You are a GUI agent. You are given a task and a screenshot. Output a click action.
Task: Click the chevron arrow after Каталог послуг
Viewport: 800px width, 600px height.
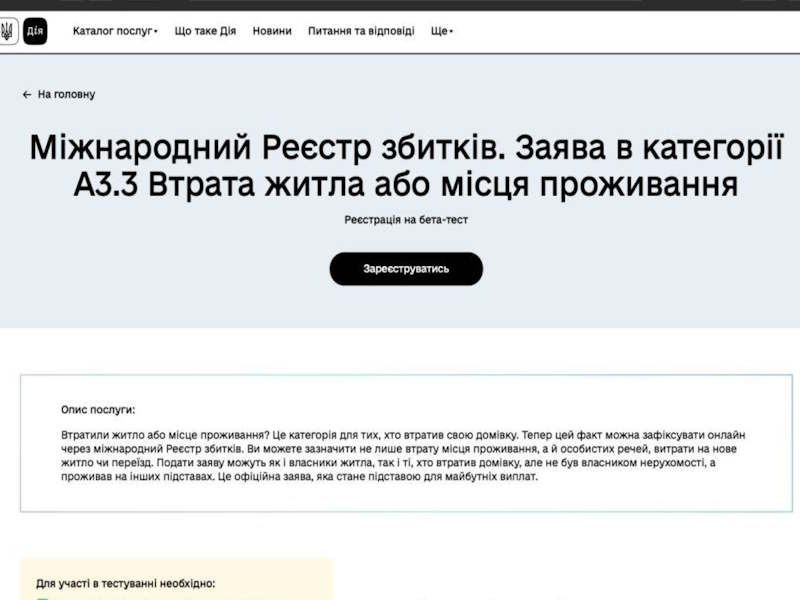156,31
